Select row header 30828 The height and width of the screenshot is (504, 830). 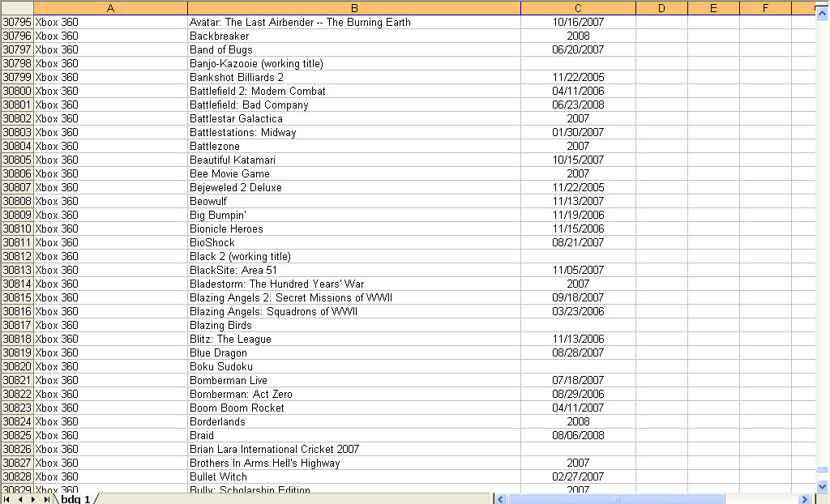click(x=17, y=476)
